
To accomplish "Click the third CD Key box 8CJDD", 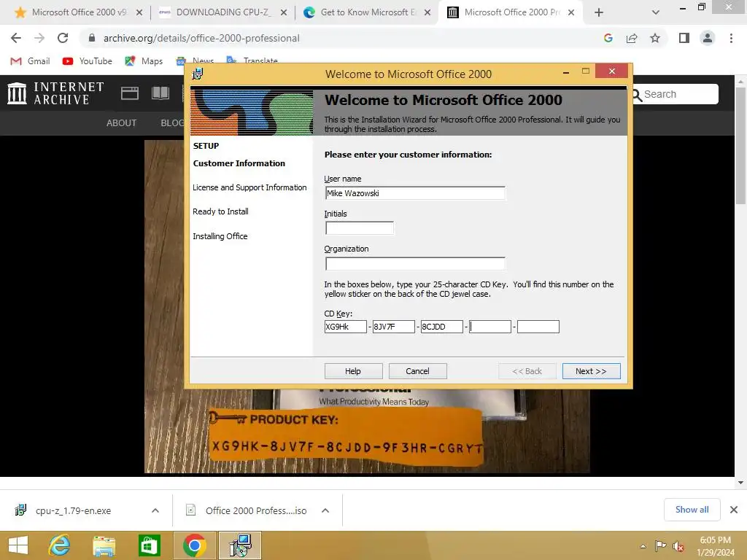I will point(441,327).
